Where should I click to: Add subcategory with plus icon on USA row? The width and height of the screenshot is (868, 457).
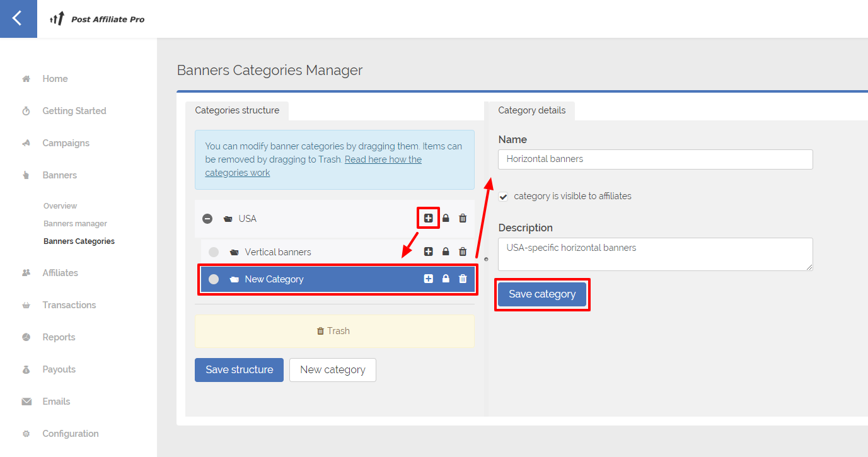point(429,218)
